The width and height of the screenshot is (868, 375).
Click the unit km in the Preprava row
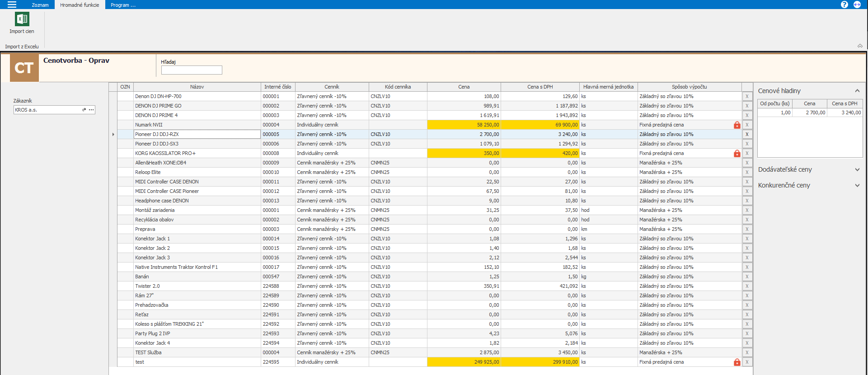tap(608, 229)
